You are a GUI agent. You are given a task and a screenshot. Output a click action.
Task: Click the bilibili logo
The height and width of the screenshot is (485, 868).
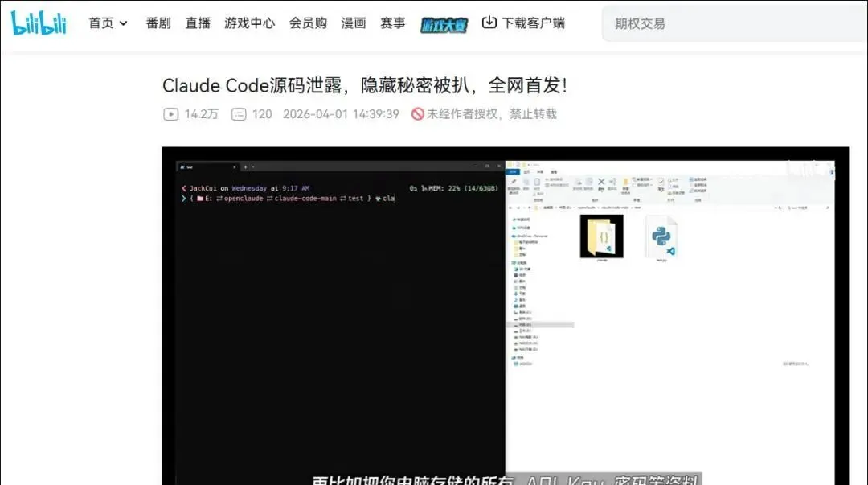pyautogui.click(x=39, y=23)
